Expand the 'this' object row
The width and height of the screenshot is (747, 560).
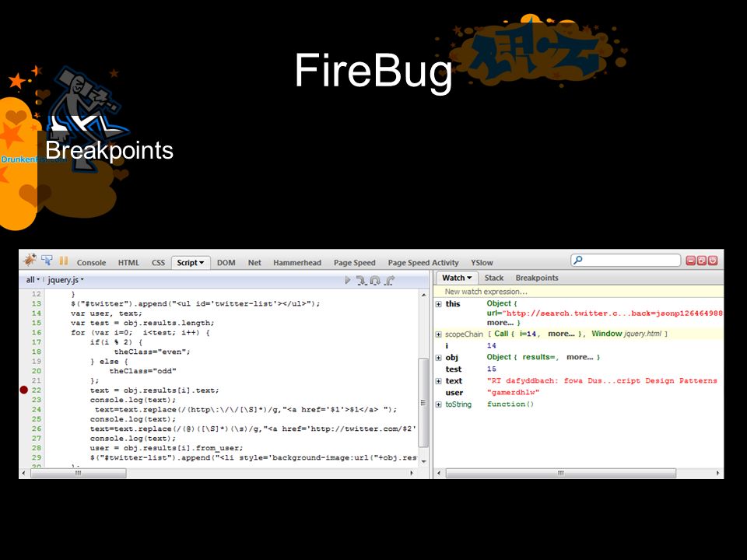point(438,304)
